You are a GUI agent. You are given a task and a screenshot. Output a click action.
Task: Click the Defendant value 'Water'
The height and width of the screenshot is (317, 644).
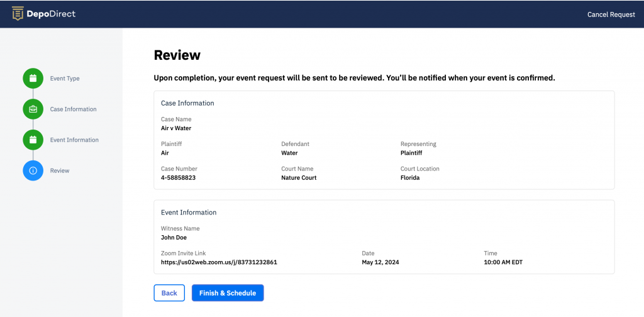click(x=289, y=153)
